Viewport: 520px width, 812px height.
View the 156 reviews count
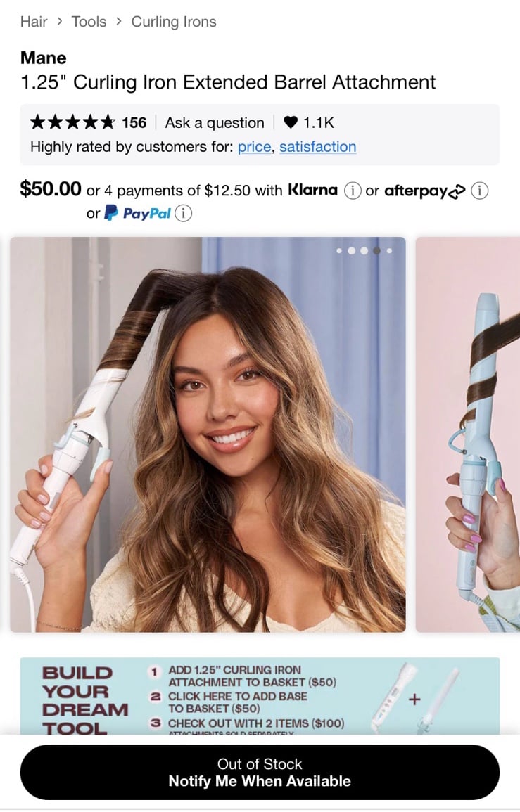(134, 123)
